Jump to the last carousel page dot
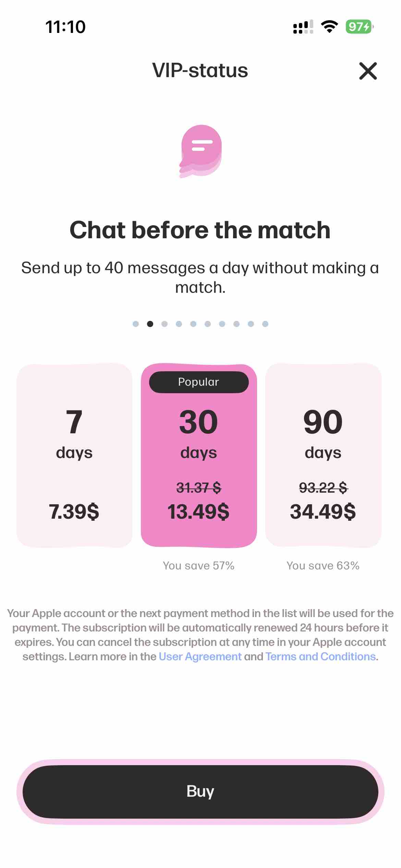 (x=265, y=324)
